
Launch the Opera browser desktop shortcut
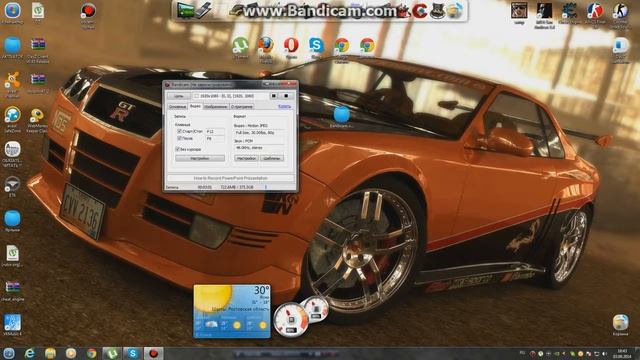(291, 45)
